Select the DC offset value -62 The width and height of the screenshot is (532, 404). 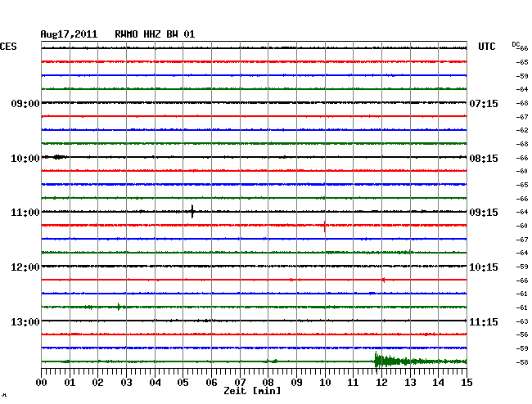pyautogui.click(x=522, y=130)
